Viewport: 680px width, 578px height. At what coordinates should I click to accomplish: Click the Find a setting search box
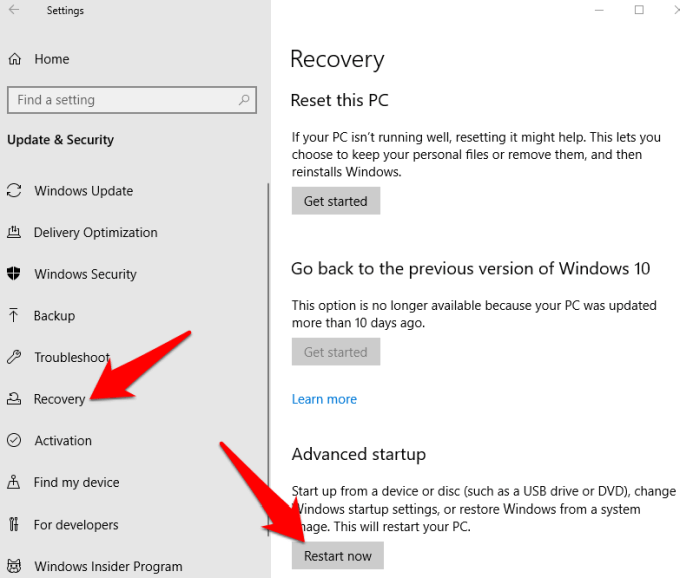(120, 100)
